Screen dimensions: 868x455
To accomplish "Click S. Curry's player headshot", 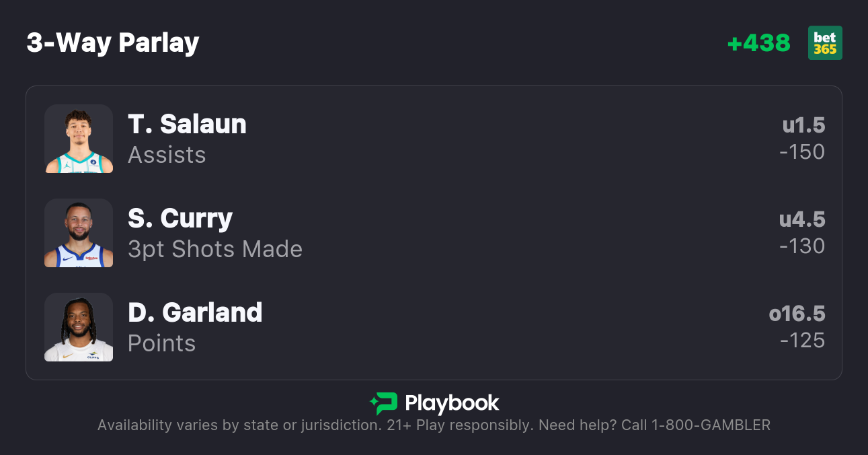I will (x=79, y=233).
